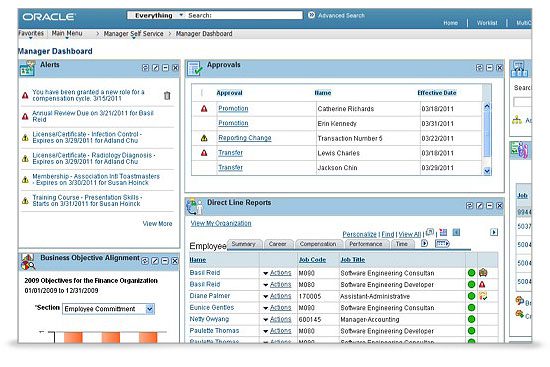Image resolution: width=550 pixels, height=367 pixels.
Task: Refresh the Direct Line Reports pagelet
Action: point(469,206)
